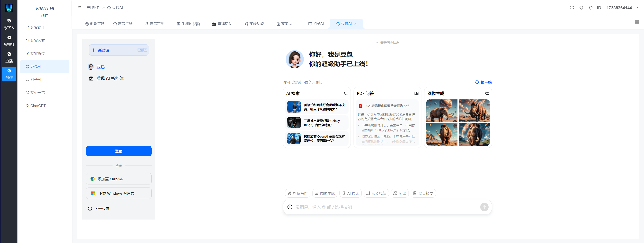
Task: Switch to the 文案助手 tab
Action: click(286, 24)
